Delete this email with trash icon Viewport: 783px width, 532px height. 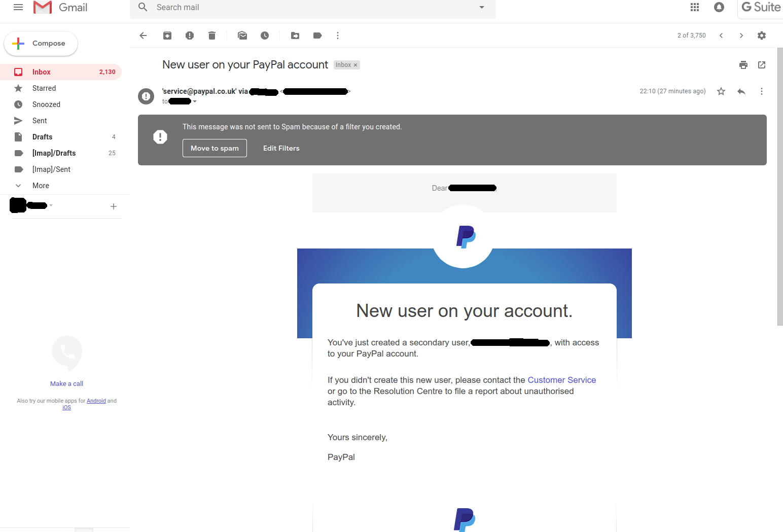coord(212,36)
